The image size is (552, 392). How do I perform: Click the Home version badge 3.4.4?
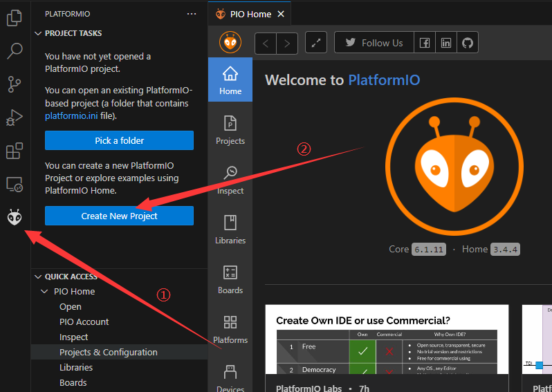pyautogui.click(x=505, y=250)
